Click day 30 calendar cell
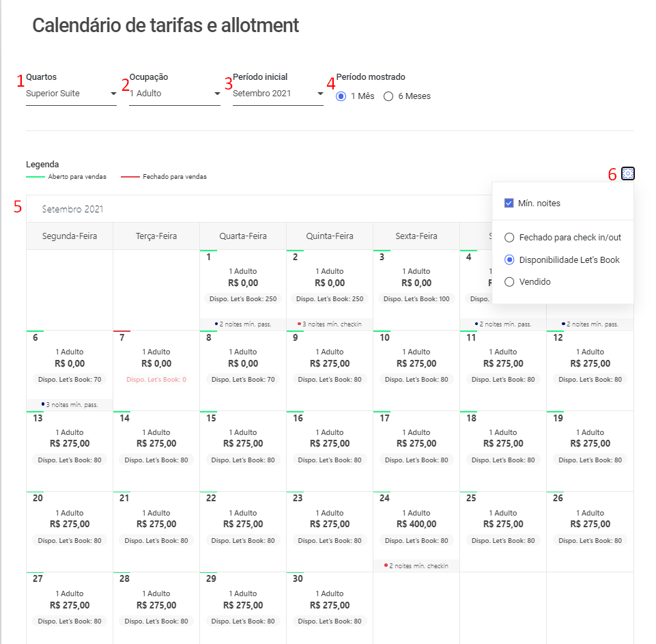Screen dimensions: 656x644 click(x=330, y=604)
